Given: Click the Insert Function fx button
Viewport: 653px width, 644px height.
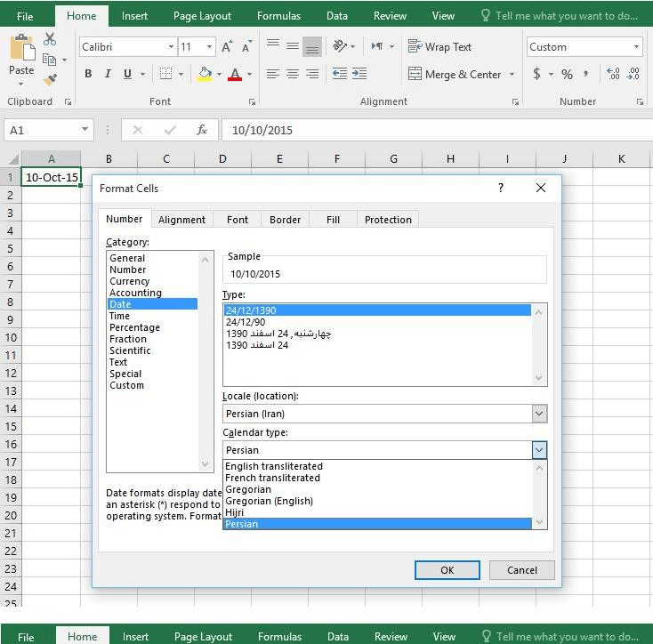Looking at the screenshot, I should 202,130.
